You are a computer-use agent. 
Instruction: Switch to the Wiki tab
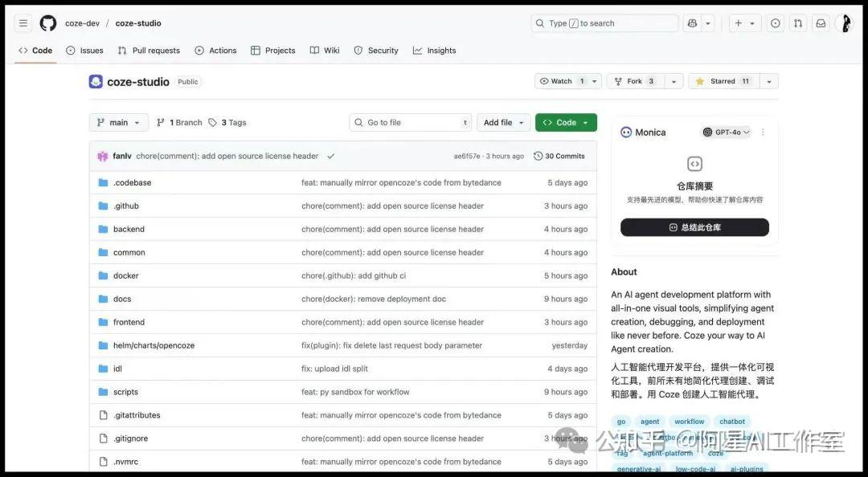325,51
